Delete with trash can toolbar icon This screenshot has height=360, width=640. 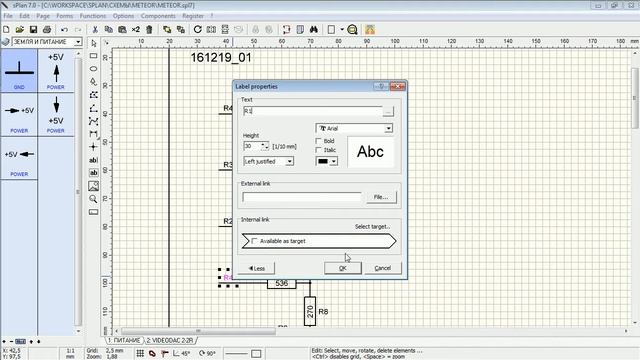point(149,29)
